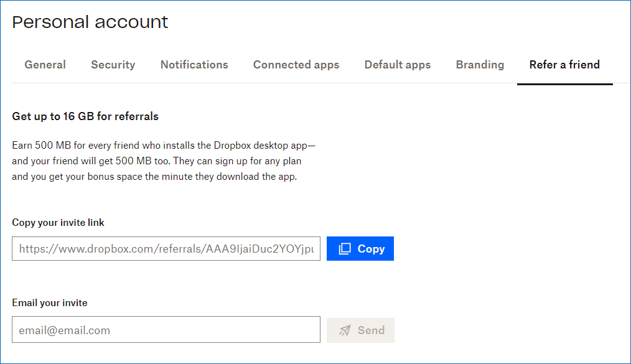Click the Send invite button
Screen dimensions: 631x364
(360, 330)
